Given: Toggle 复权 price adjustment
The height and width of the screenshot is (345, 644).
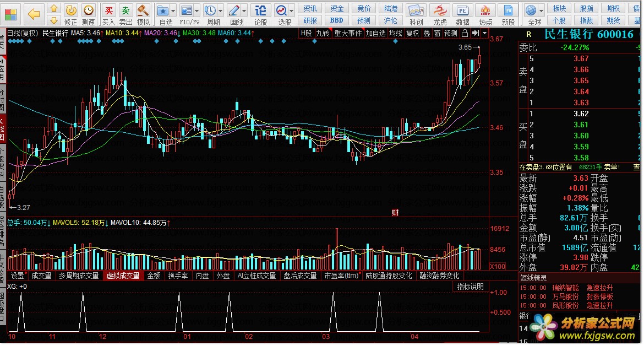Looking at the screenshot, I should coord(413,33).
